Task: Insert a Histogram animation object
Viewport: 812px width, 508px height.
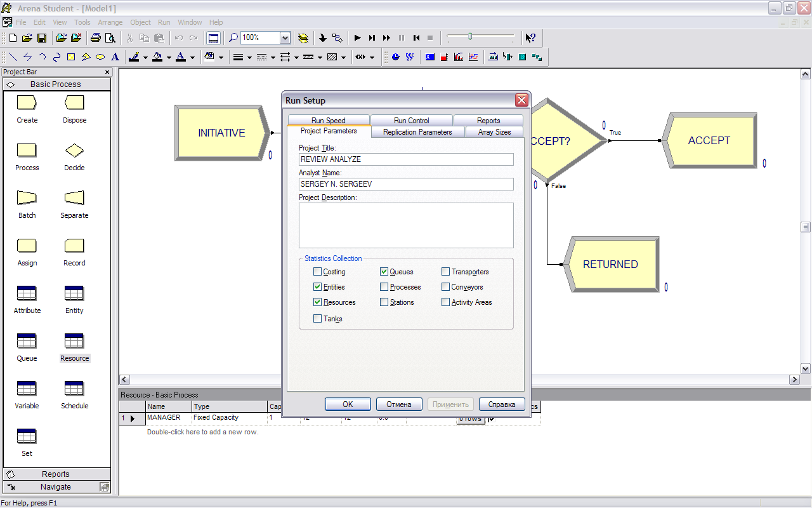Action: point(459,57)
